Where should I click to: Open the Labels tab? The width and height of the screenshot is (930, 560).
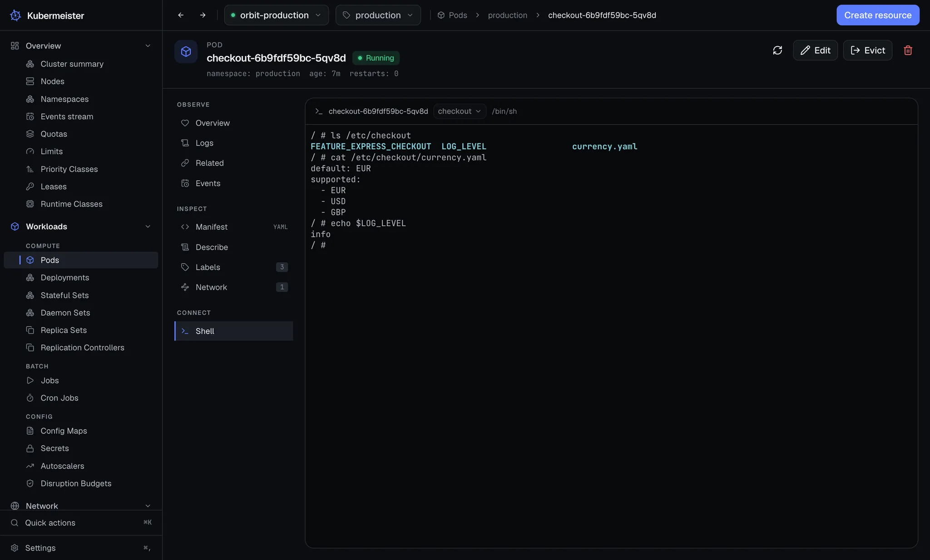click(x=233, y=267)
